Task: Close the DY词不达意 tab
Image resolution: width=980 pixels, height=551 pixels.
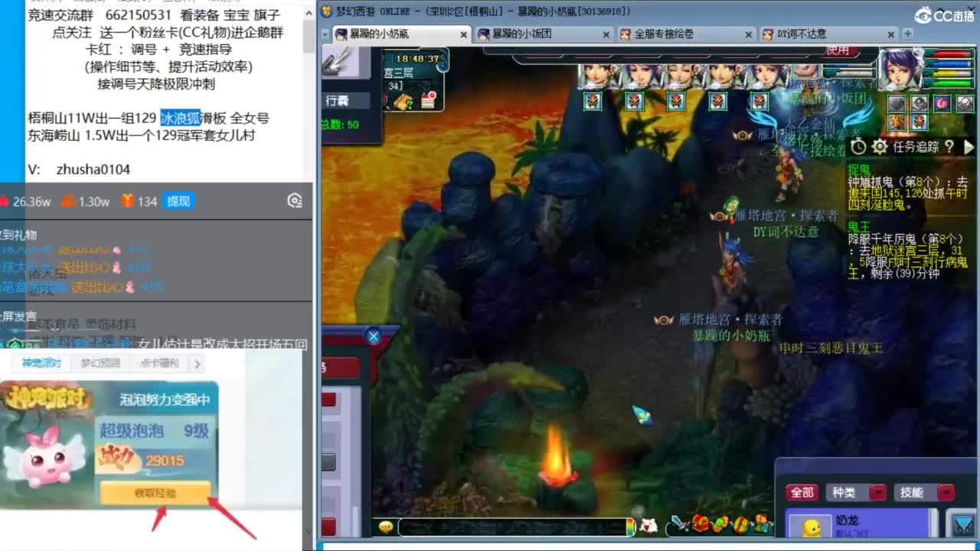Action: pos(890,34)
